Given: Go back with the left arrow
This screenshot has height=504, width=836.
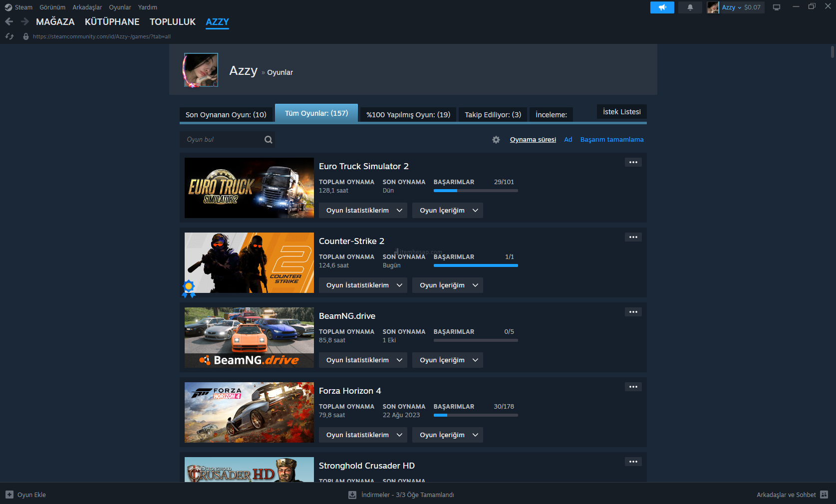Looking at the screenshot, I should pyautogui.click(x=9, y=21).
